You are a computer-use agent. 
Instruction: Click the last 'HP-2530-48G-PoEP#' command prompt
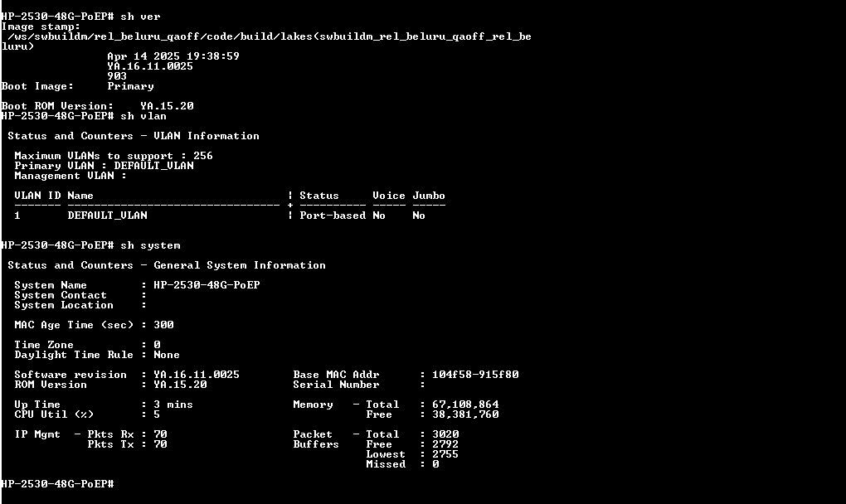[x=57, y=484]
